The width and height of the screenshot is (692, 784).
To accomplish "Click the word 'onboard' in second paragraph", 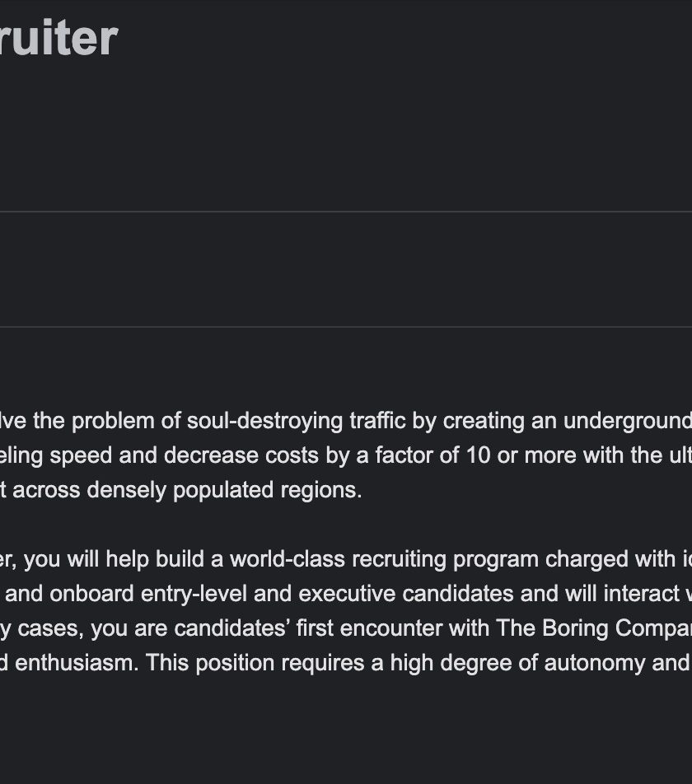I will pos(91,594).
